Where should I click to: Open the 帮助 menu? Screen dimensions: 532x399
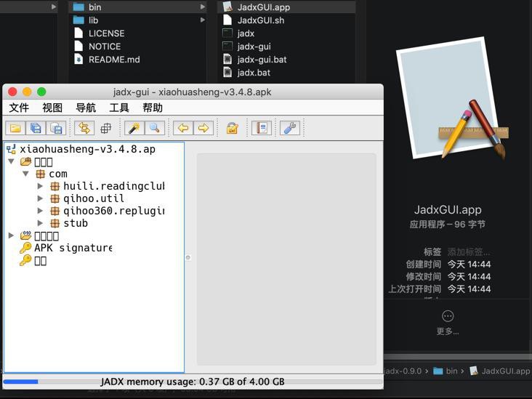point(153,108)
